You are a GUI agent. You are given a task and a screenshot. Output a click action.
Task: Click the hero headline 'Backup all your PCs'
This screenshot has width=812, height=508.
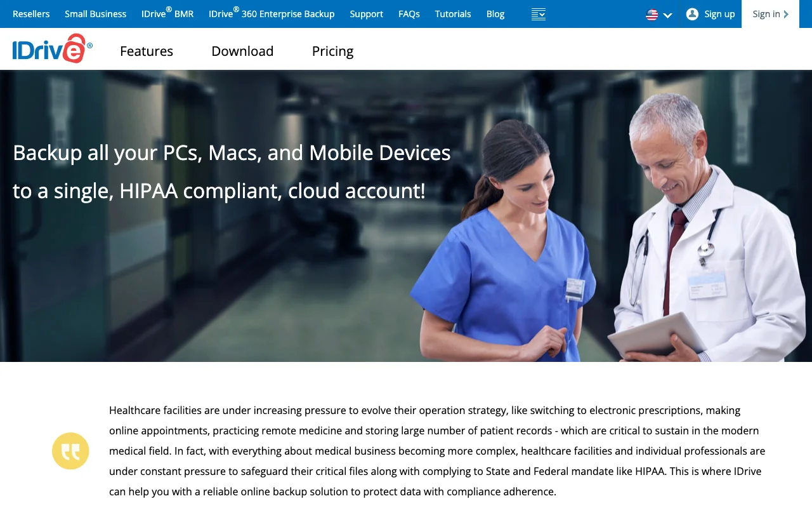coord(232,171)
